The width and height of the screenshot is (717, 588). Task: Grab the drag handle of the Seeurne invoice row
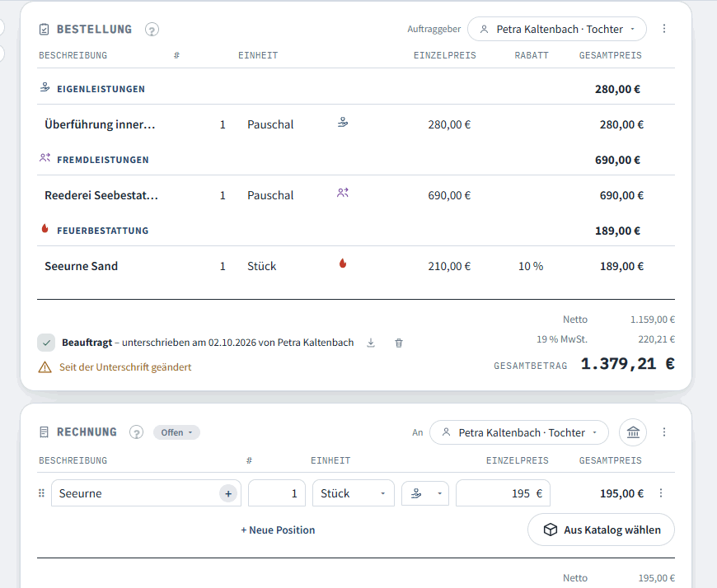41,493
